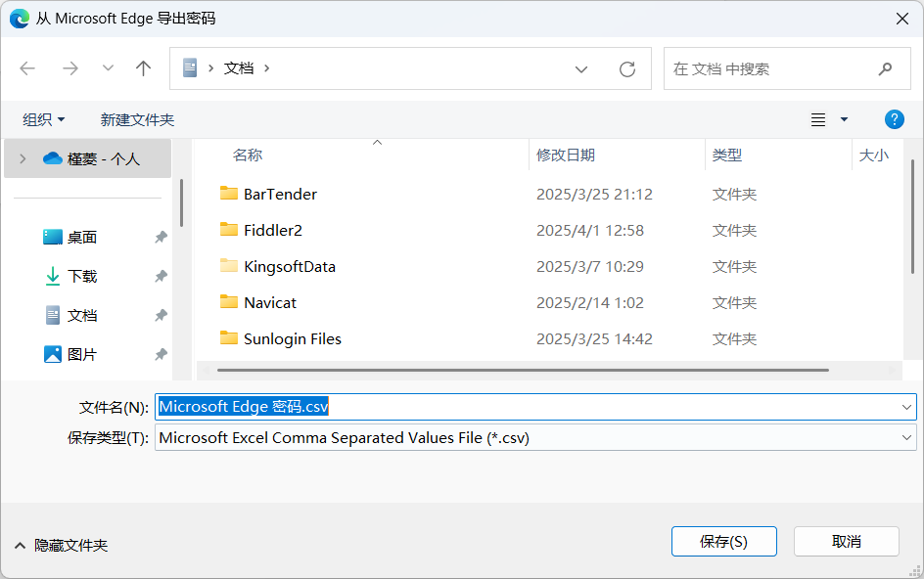Viewport: 924px width, 579px height.
Task: Click 保存(S) to save the file
Action: pyautogui.click(x=723, y=541)
